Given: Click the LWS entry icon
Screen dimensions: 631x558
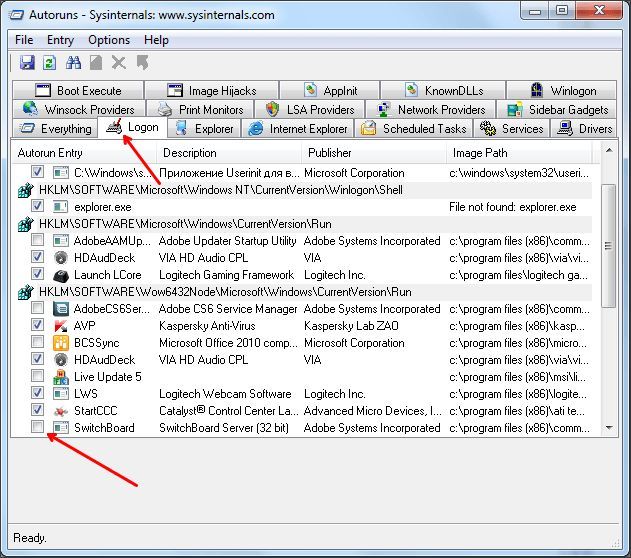Looking at the screenshot, I should pos(61,394).
